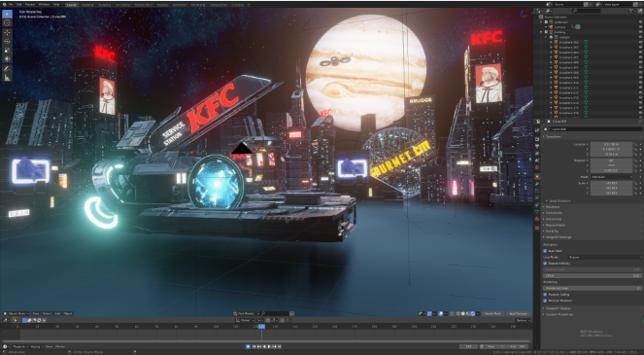Open the Texture properties tab
The image size is (644, 355).
(x=537, y=227)
